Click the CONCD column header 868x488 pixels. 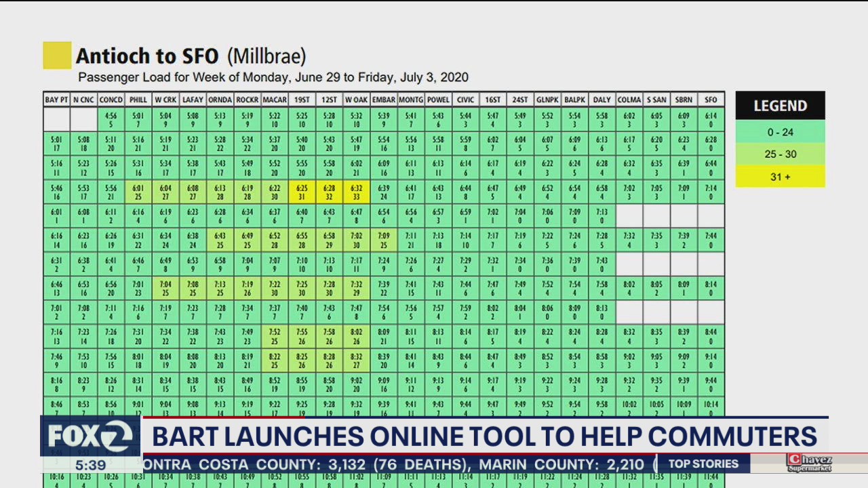[x=111, y=100]
